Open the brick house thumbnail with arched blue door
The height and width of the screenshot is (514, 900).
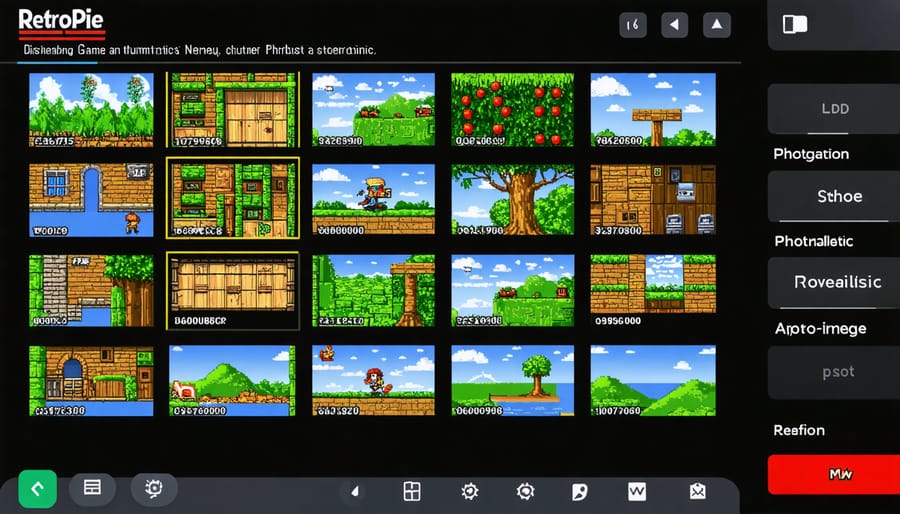point(91,381)
